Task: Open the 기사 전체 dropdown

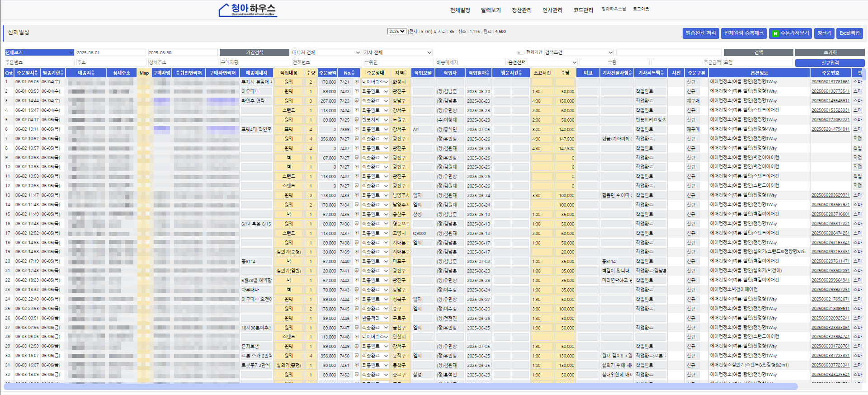Action: point(397,52)
